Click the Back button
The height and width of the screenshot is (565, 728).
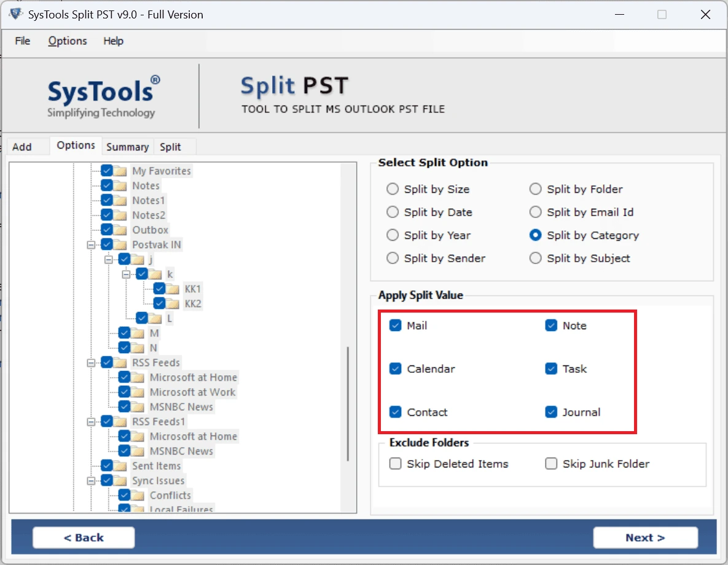84,537
